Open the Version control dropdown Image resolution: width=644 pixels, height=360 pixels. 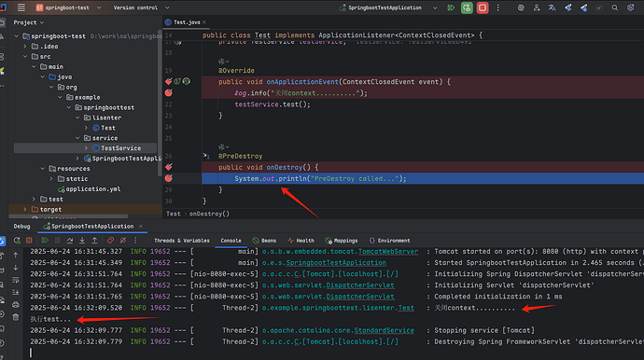click(141, 7)
